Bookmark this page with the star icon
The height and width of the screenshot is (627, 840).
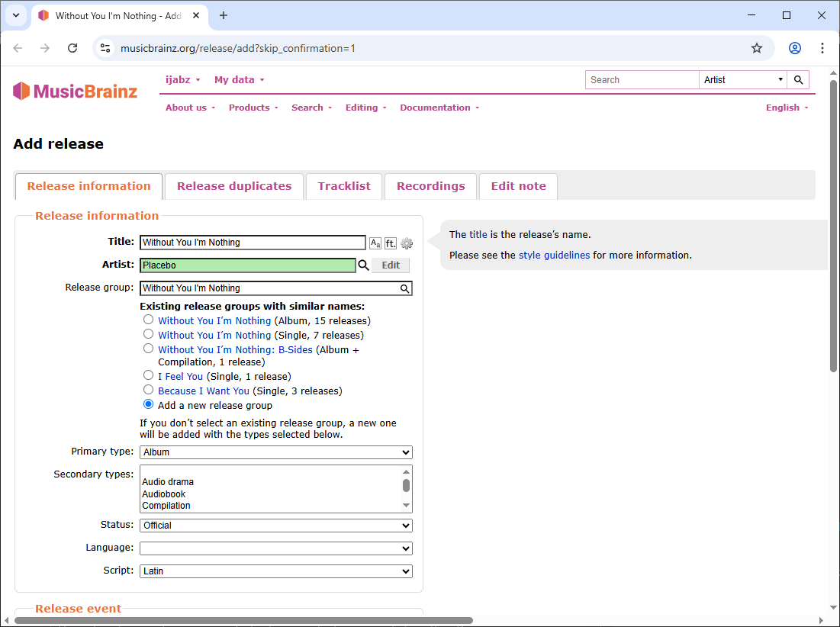pos(756,48)
